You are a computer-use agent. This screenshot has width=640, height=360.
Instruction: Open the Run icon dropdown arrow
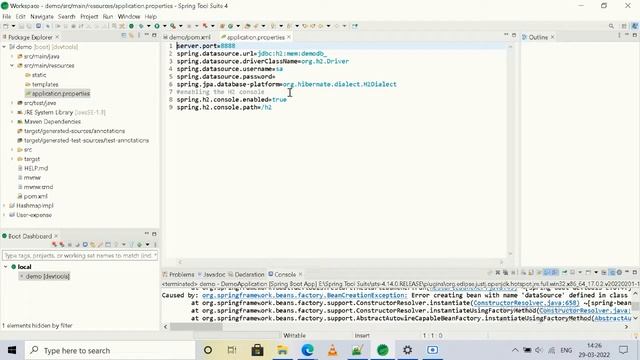click(x=164, y=26)
